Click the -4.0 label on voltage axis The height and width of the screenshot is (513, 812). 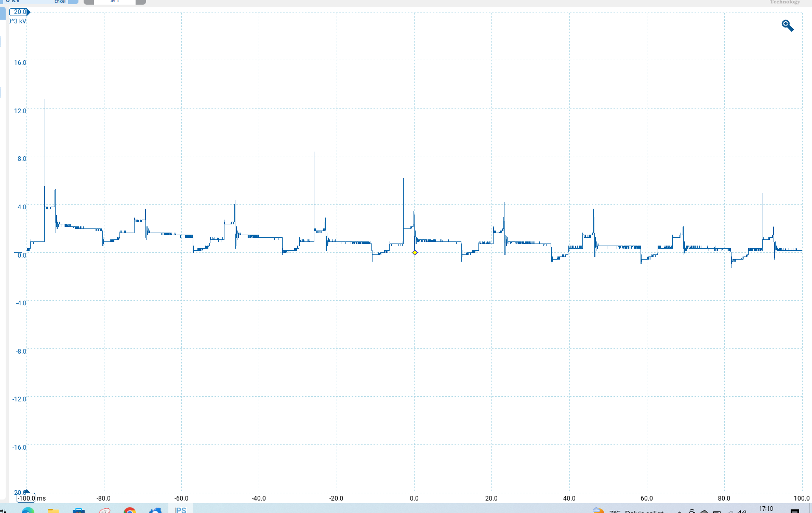click(21, 303)
